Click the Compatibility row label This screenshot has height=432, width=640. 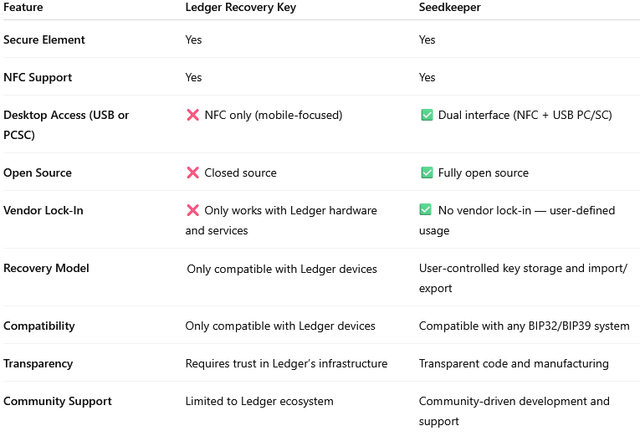[39, 326]
